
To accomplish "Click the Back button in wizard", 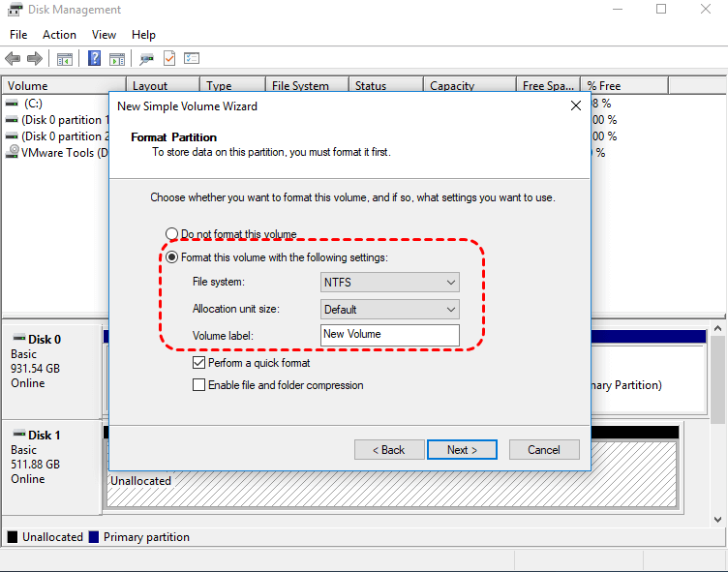I will click(389, 450).
